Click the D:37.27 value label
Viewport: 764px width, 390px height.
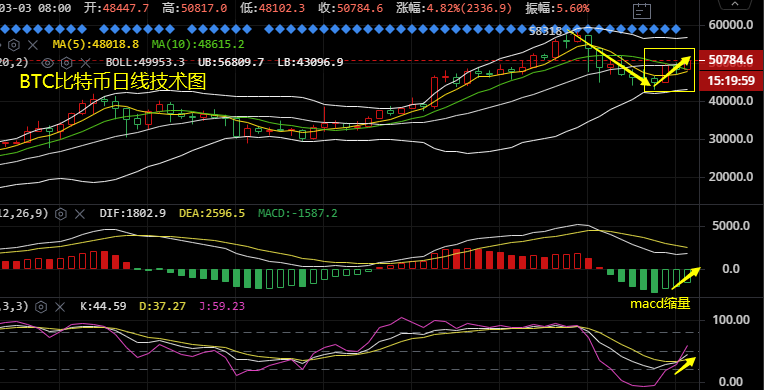[162, 306]
